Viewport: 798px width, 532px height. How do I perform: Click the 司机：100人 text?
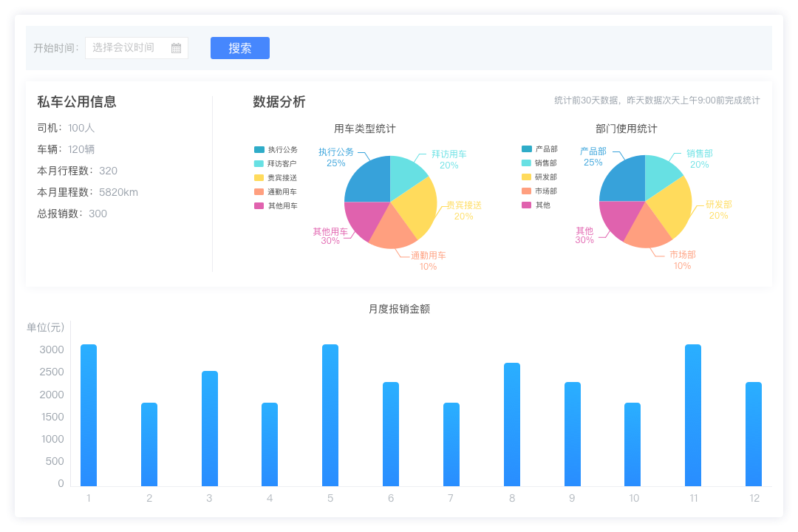pyautogui.click(x=66, y=128)
